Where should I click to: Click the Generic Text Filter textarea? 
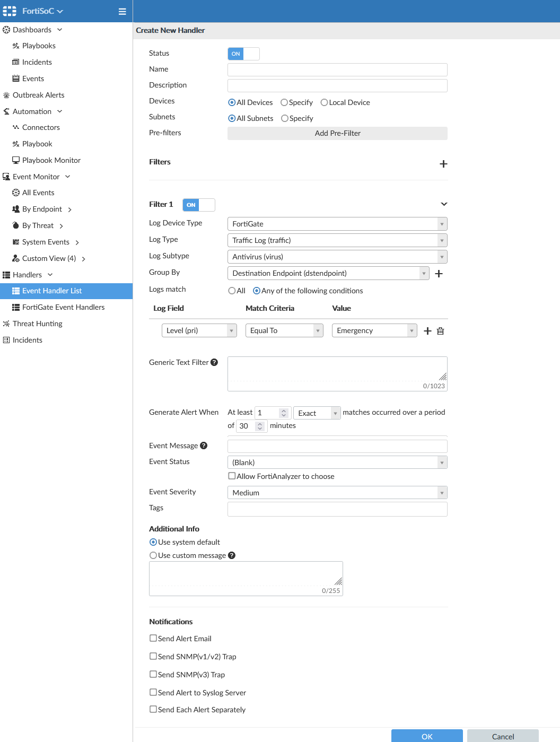[337, 374]
